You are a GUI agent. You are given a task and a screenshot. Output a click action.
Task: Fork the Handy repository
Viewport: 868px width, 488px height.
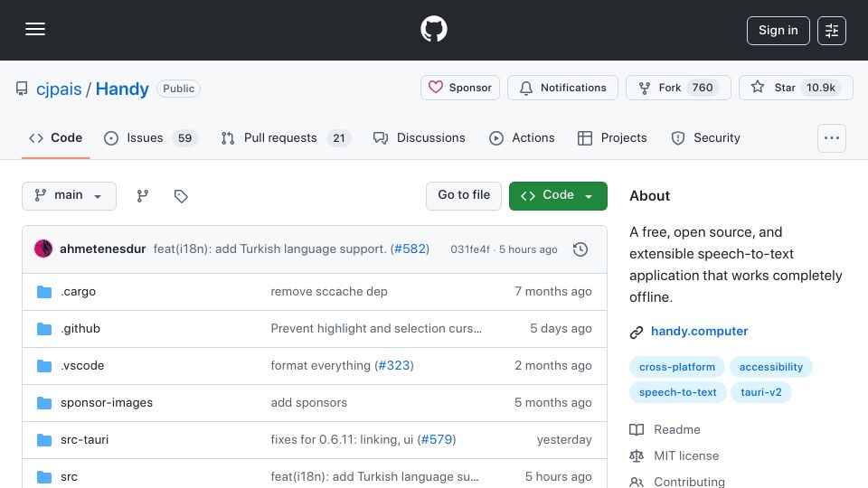tap(678, 88)
